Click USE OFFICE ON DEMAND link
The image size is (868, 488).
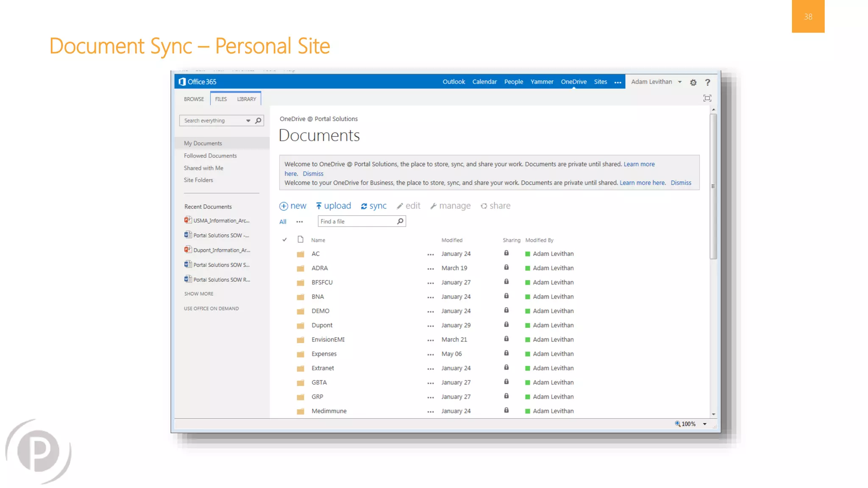(x=211, y=309)
